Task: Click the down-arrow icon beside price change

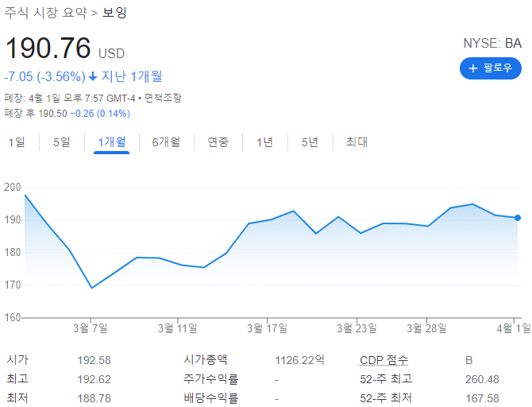Action: pyautogui.click(x=93, y=77)
